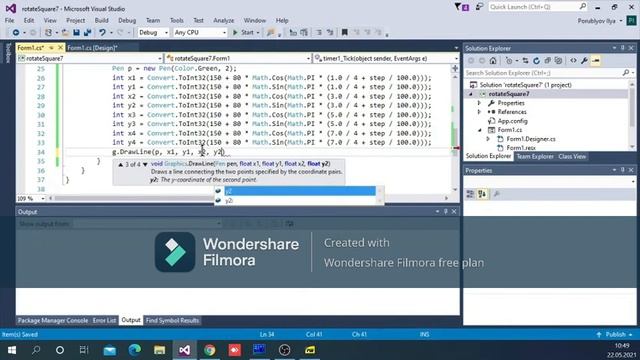This screenshot has height=360, width=640.
Task: Open the Package Manager Console tab
Action: (53, 320)
